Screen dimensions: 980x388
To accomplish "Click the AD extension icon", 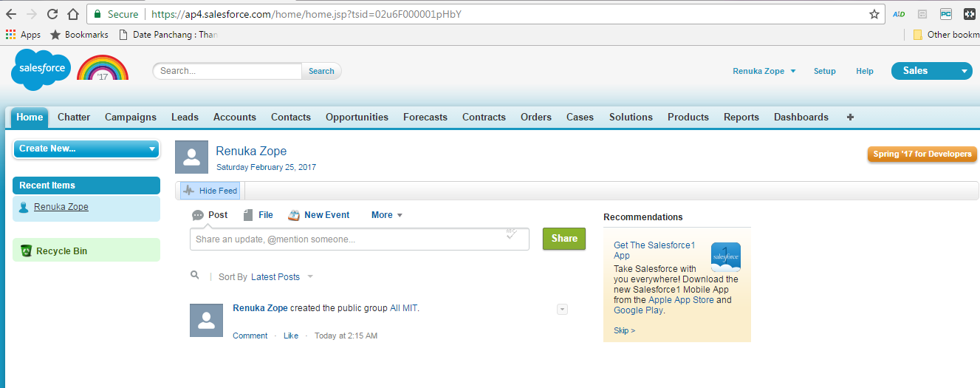I will tap(899, 14).
